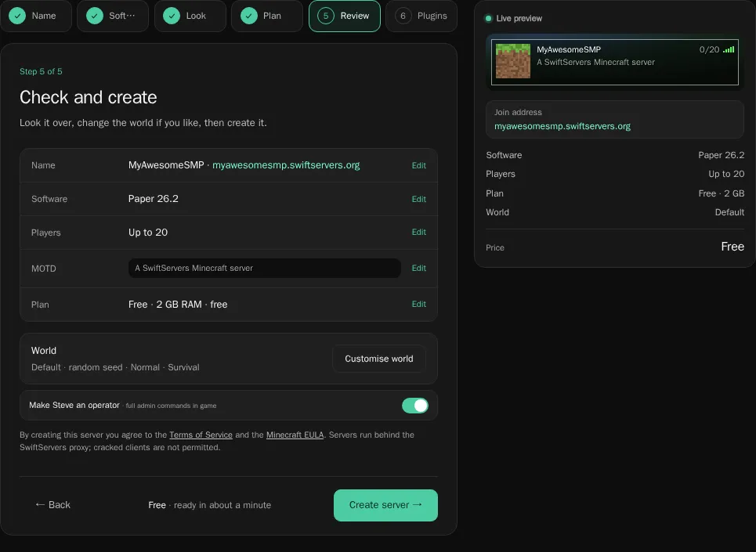Edit the Players row
Screen dimensions: 756x552
[x=418, y=233]
